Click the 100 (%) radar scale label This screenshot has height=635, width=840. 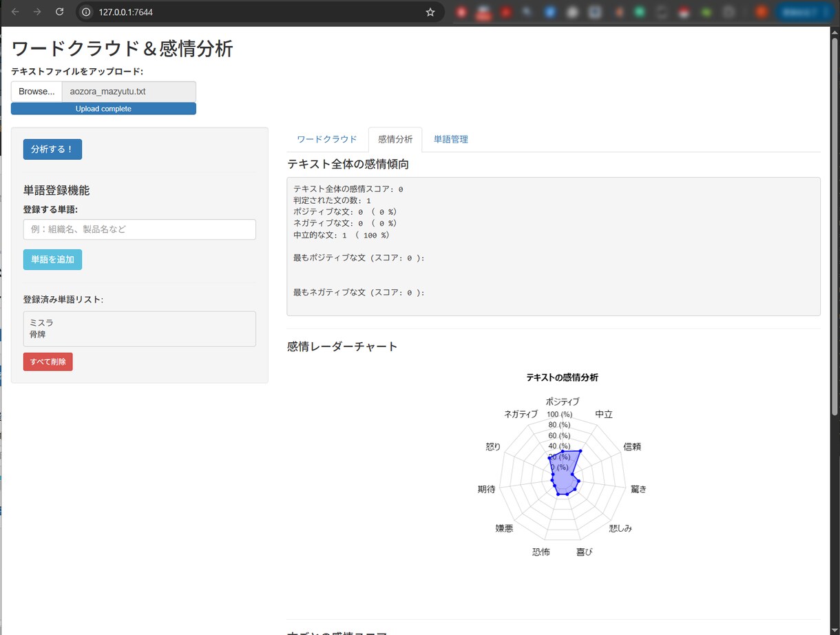pos(560,414)
